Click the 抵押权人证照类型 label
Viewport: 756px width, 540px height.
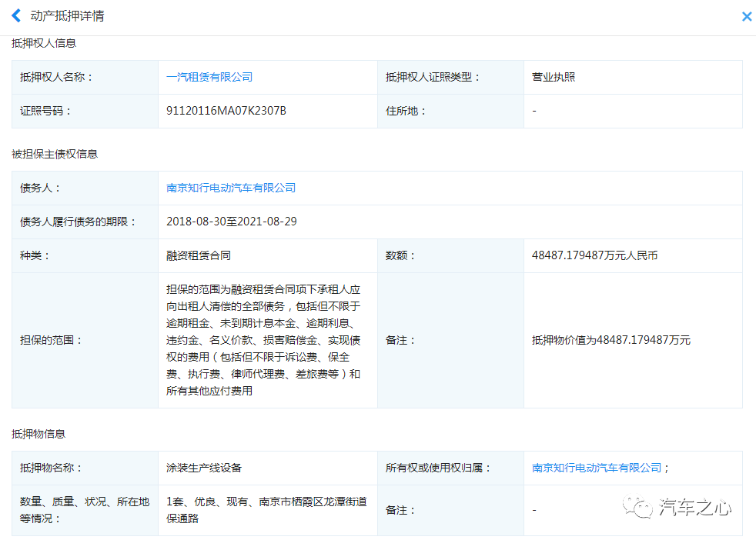coord(433,77)
